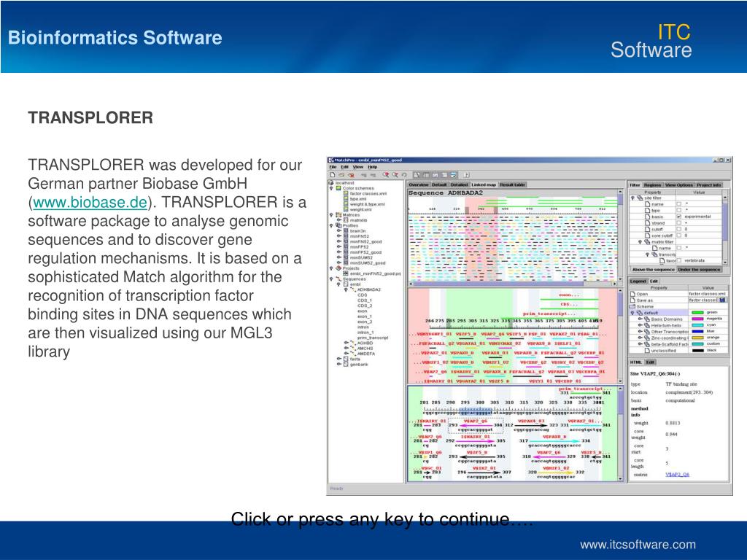Click the overview map horizontal scrollbar
Viewport: 747px width, 560px height.
coord(513,284)
